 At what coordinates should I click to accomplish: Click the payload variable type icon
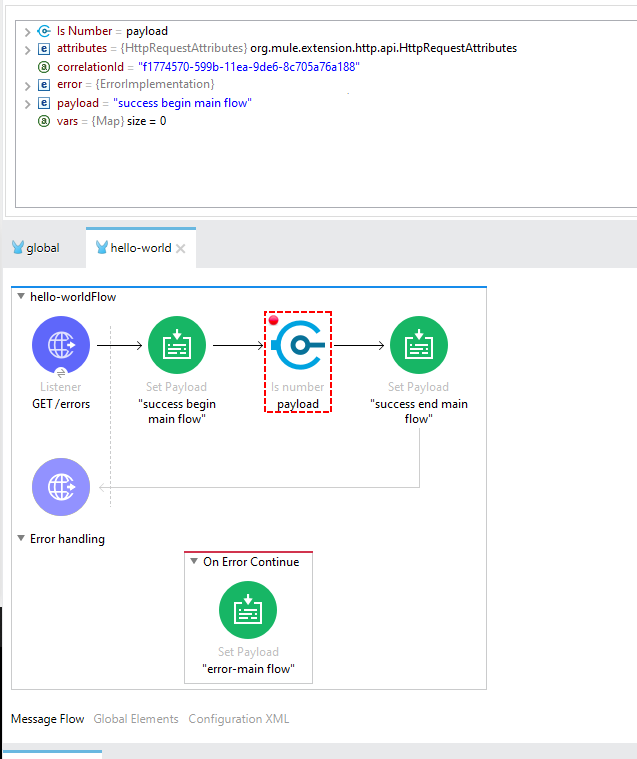tap(44, 103)
